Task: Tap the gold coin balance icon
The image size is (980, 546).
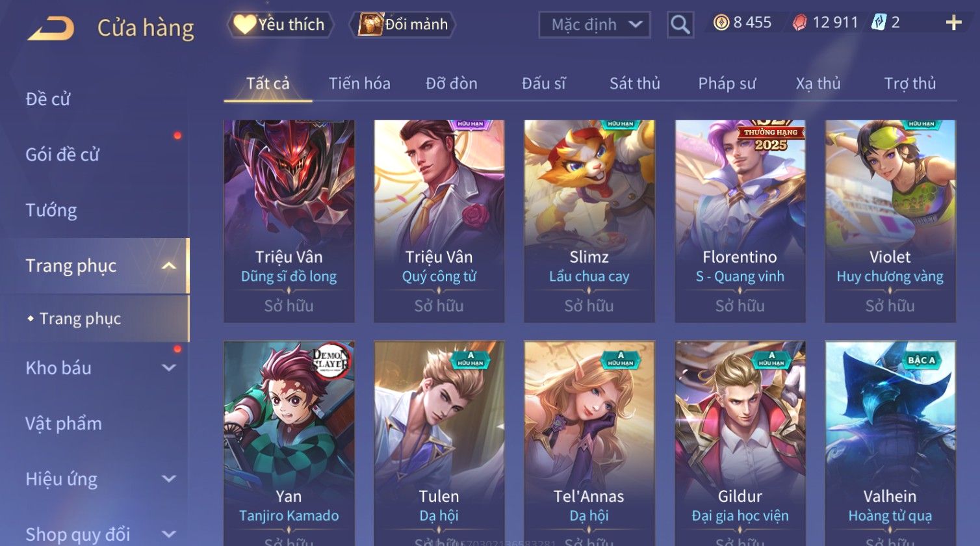Action: (721, 23)
